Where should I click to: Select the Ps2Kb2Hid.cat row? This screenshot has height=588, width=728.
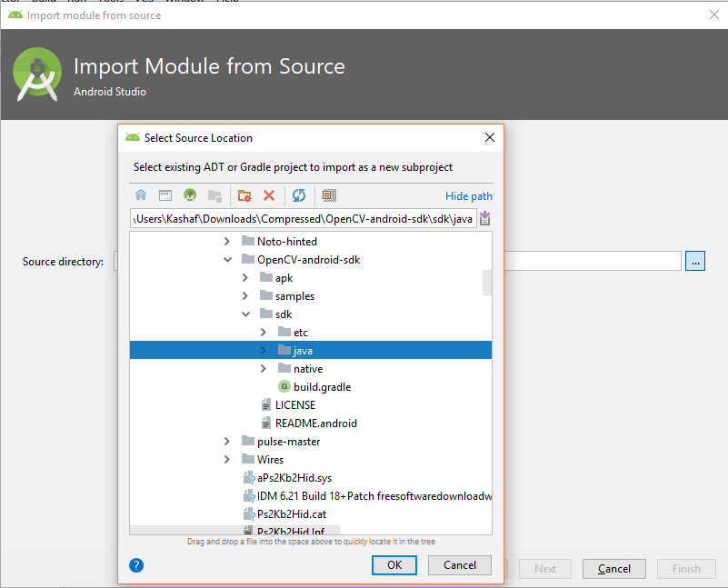[x=311, y=513]
